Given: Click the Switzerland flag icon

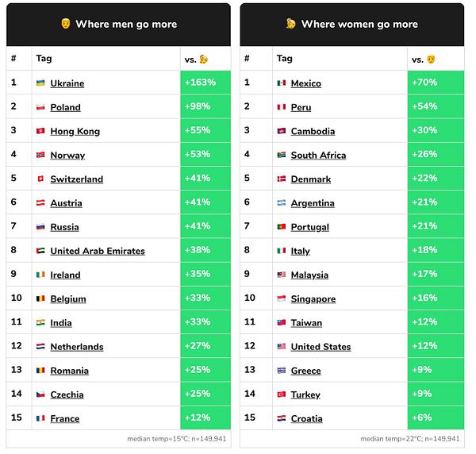Looking at the screenshot, I should point(40,179).
